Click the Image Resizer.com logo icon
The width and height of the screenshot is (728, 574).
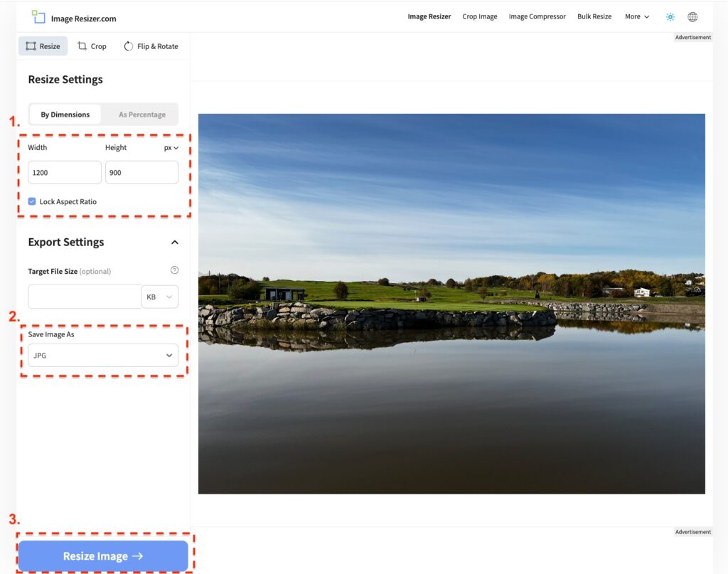click(x=38, y=17)
